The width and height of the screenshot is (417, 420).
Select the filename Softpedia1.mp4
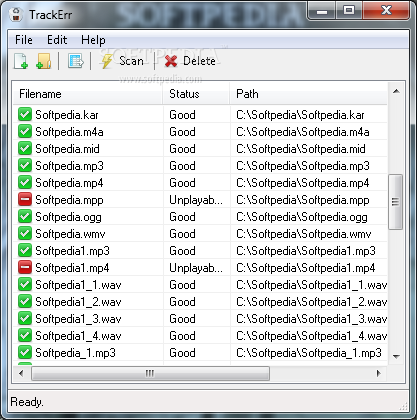pos(72,268)
